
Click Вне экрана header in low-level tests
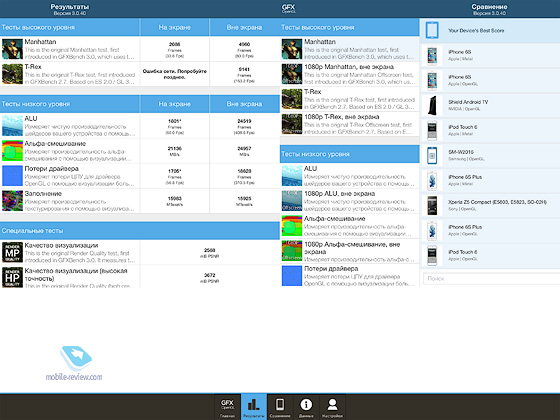point(244,104)
